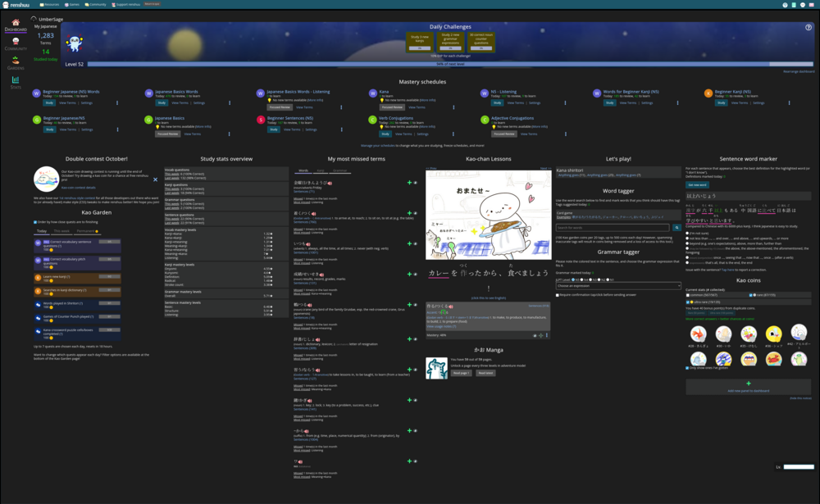Open options menu for Japanese Basics Words schedule

[x=231, y=103]
